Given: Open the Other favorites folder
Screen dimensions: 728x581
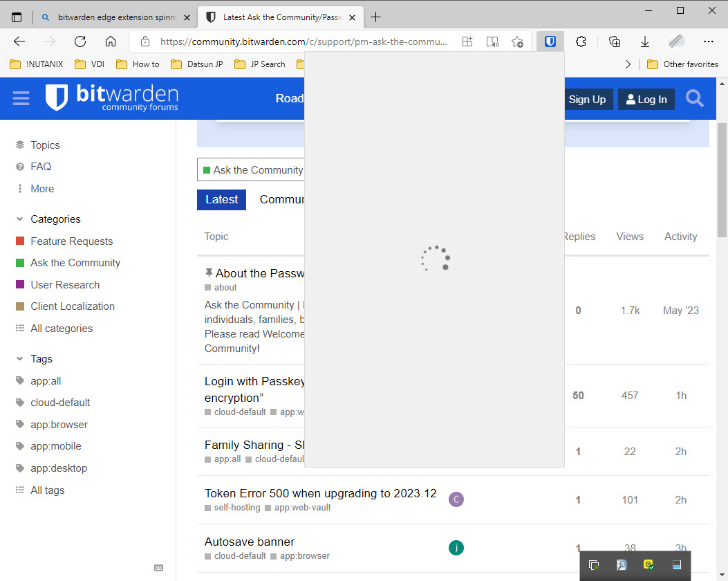Looking at the screenshot, I should [x=682, y=64].
